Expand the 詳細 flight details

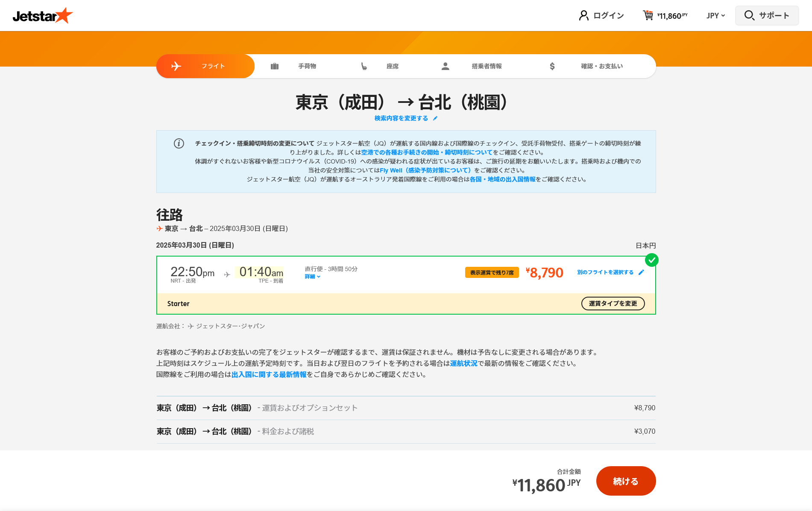point(312,277)
